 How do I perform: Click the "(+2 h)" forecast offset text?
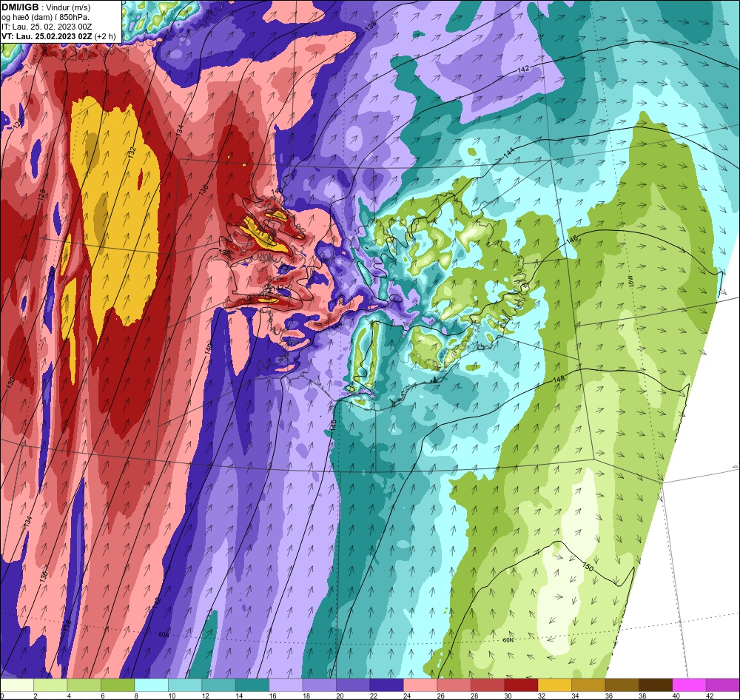[x=105, y=36]
